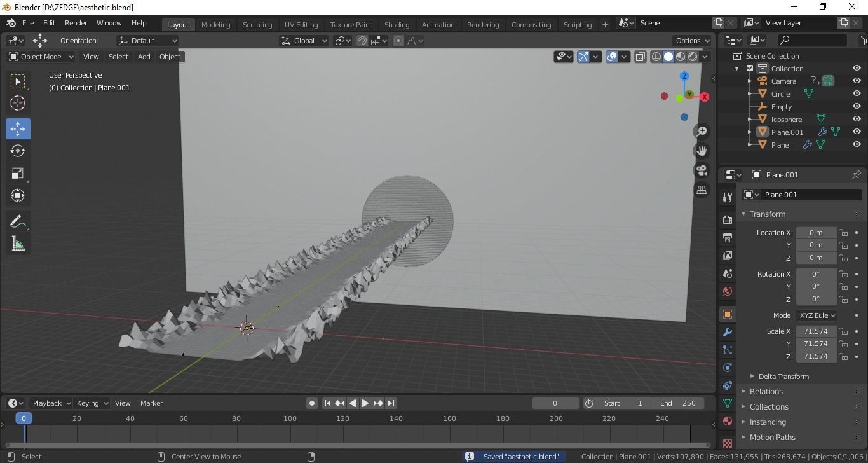This screenshot has height=463, width=868.
Task: Activate the Annotate pencil tool
Action: tap(18, 221)
